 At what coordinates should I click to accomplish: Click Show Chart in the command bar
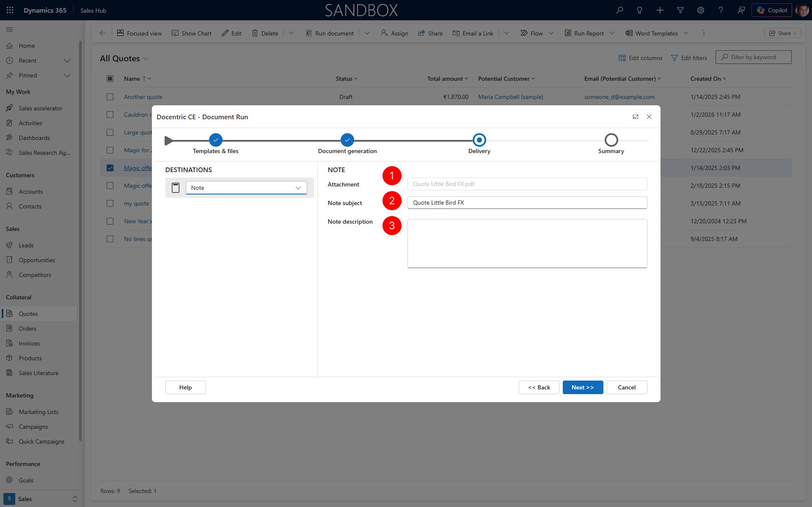192,33
